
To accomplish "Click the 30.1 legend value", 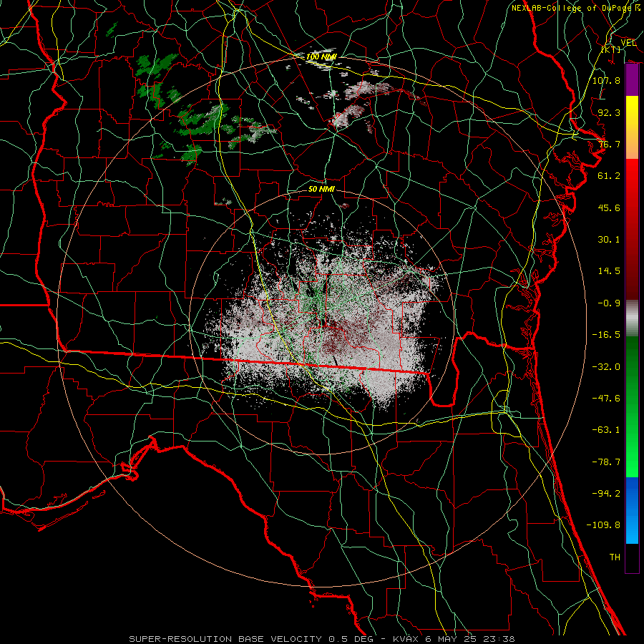I will (609, 240).
